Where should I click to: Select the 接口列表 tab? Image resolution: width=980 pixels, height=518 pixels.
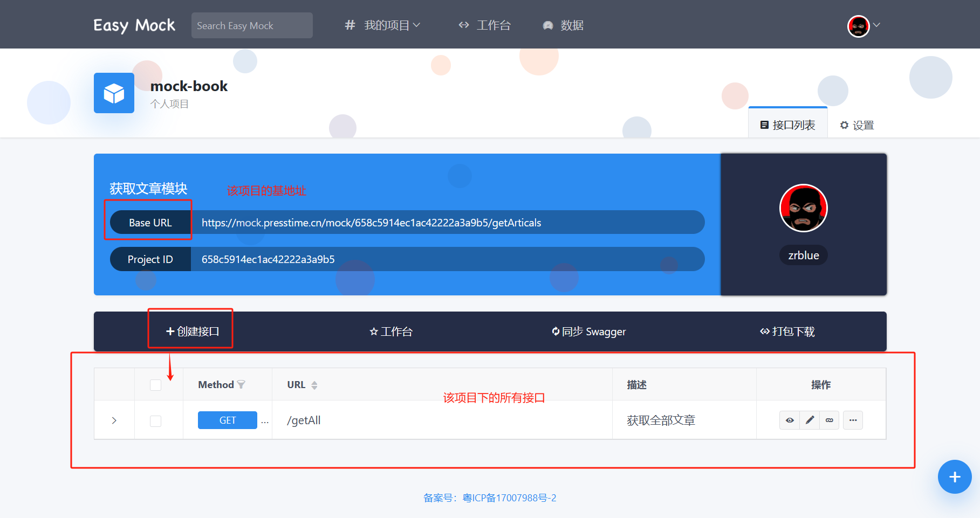pos(788,125)
